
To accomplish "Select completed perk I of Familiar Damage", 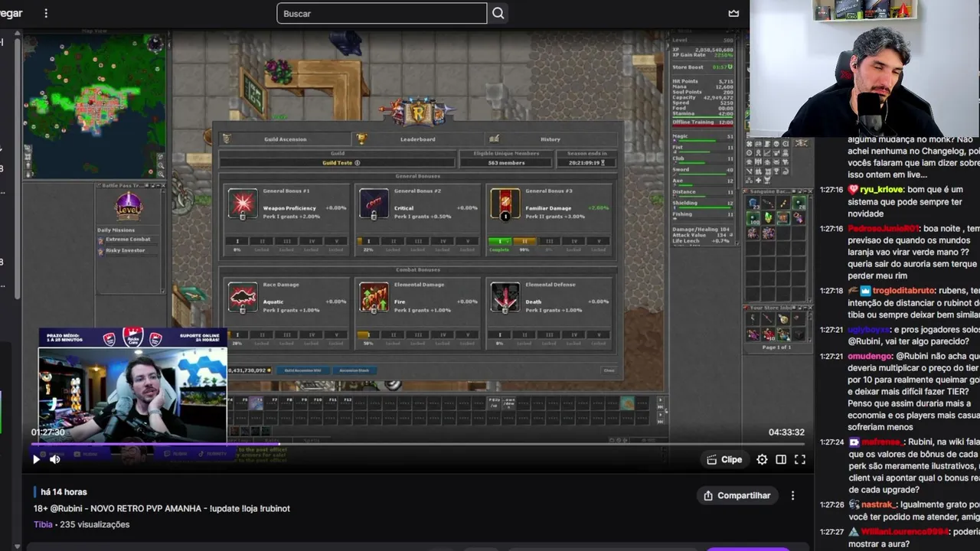I will click(499, 241).
